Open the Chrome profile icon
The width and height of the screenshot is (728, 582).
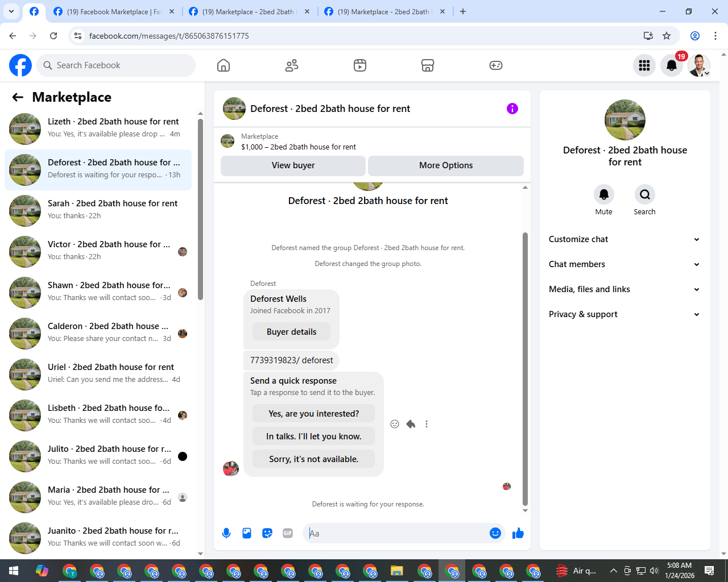coord(695,36)
